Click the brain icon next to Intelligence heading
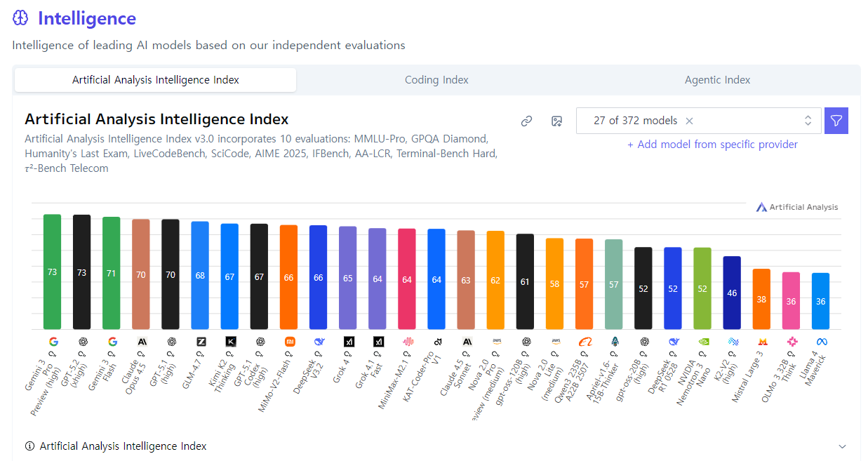The height and width of the screenshot is (461, 868). point(20,18)
